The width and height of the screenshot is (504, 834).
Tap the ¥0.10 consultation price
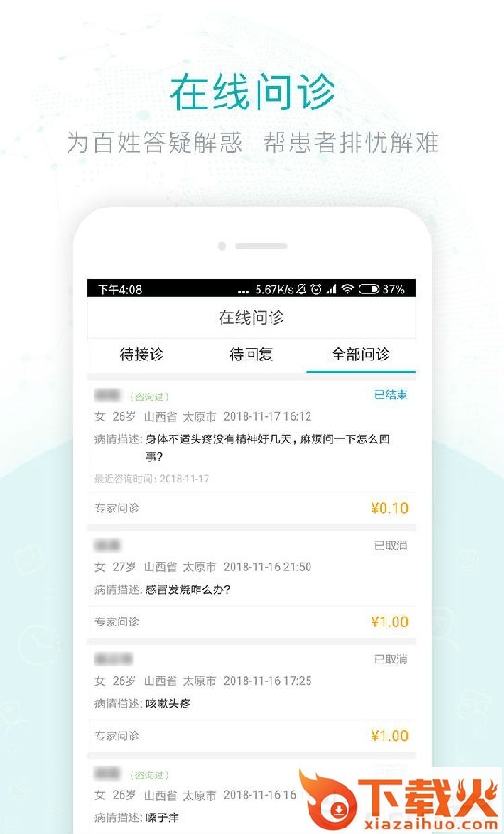[x=390, y=509]
